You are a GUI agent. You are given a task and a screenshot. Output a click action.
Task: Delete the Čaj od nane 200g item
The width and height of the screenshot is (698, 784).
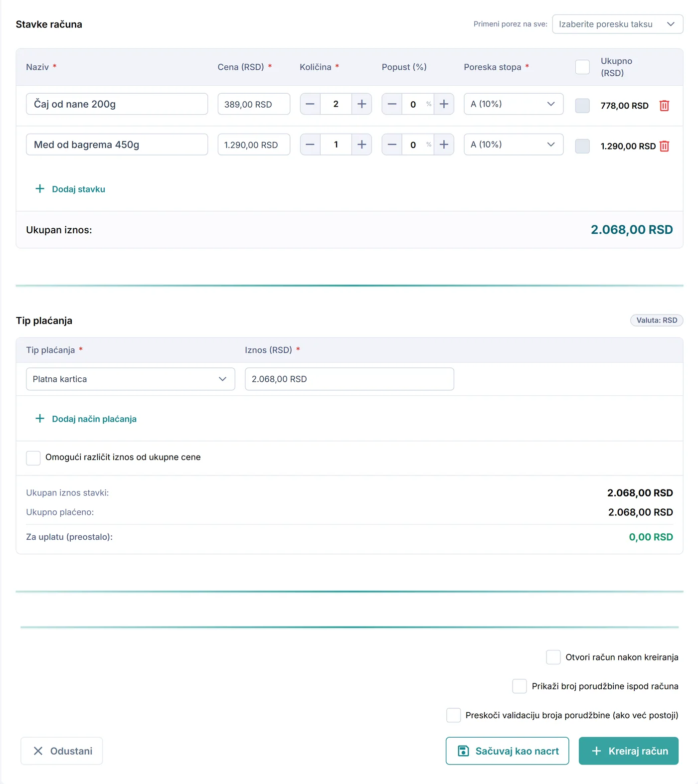click(x=664, y=105)
